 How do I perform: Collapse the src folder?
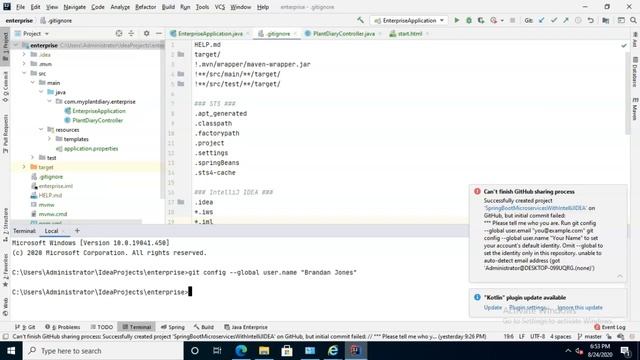coord(24,73)
